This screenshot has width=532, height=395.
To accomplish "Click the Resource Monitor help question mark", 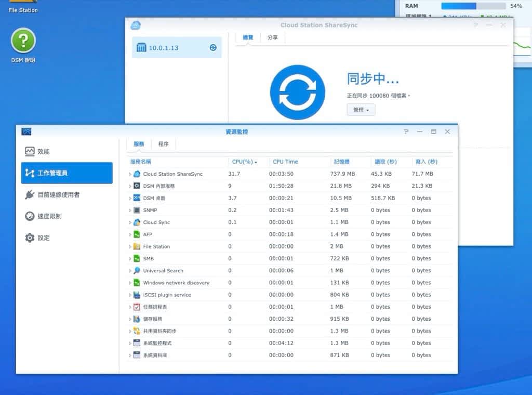I will (406, 132).
